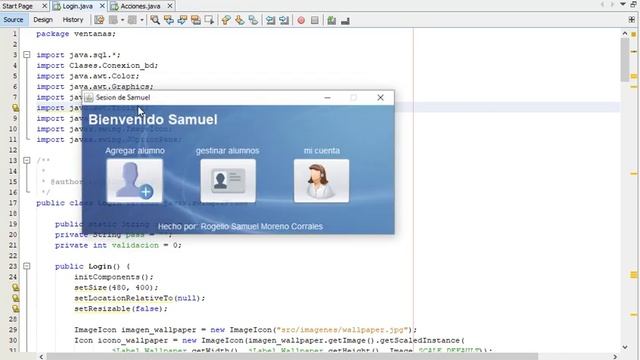Click the split editor icon at toolbar's right
The image size is (640, 360).
click(x=632, y=20)
